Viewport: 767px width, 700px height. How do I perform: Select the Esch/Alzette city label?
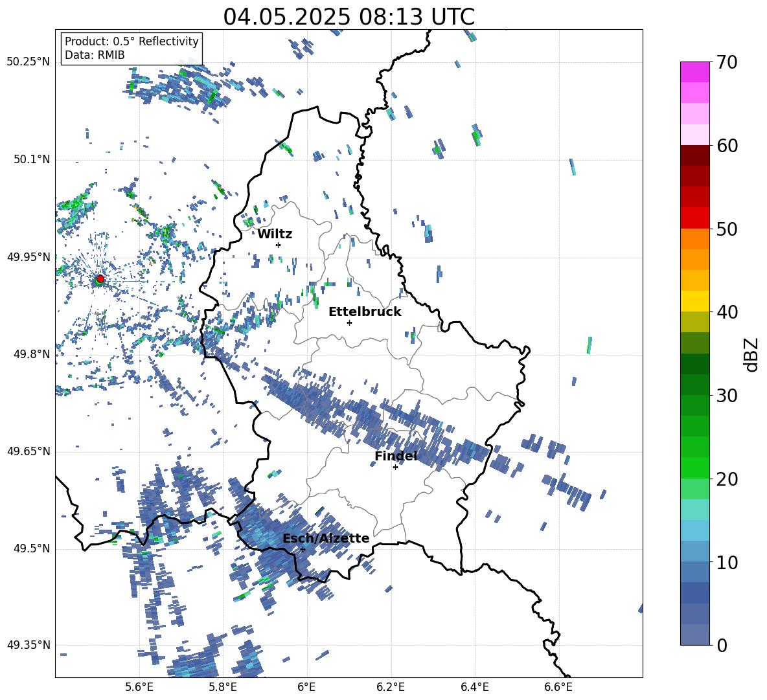(x=326, y=538)
